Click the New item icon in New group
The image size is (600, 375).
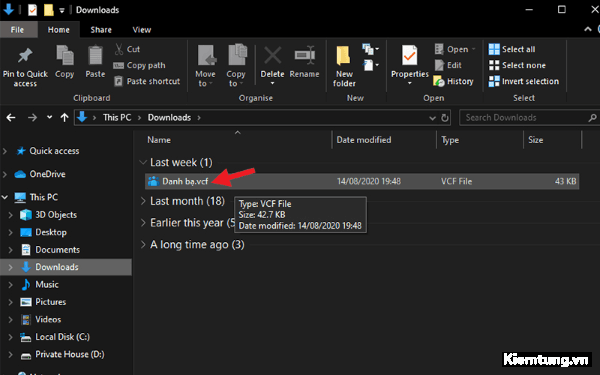pos(370,49)
